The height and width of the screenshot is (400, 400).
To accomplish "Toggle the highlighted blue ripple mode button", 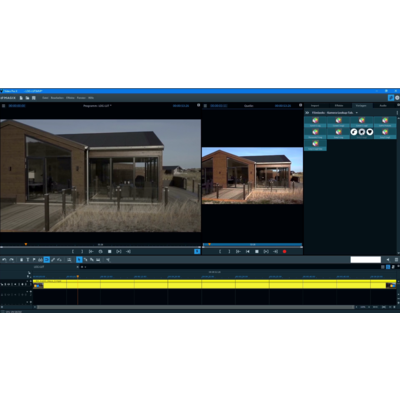I will pos(47,260).
